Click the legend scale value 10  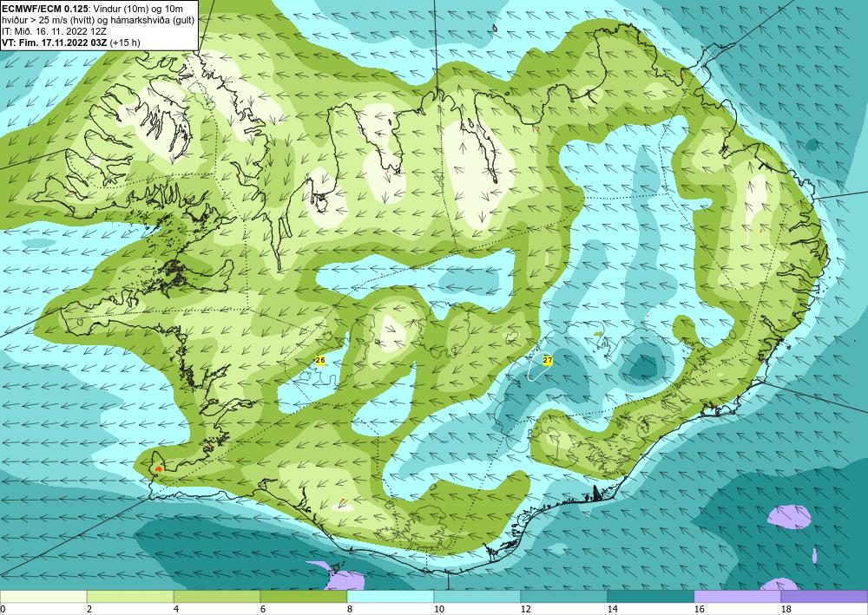point(438,610)
